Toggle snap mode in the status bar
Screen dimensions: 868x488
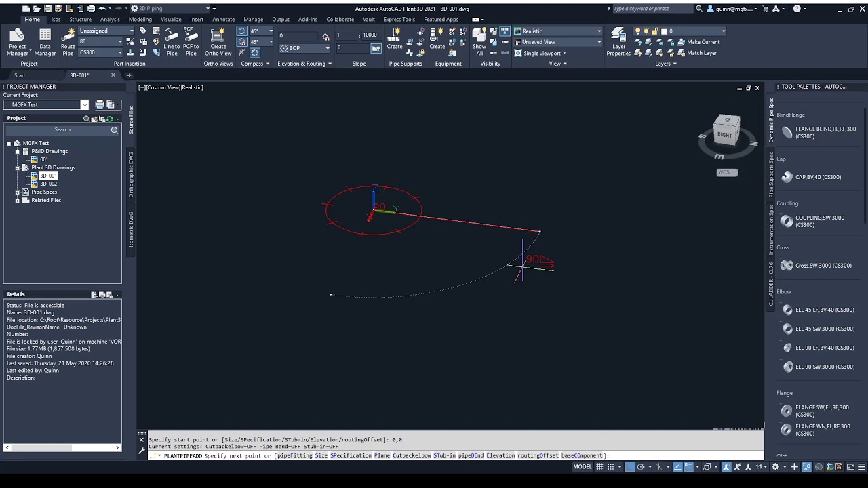coord(612,466)
